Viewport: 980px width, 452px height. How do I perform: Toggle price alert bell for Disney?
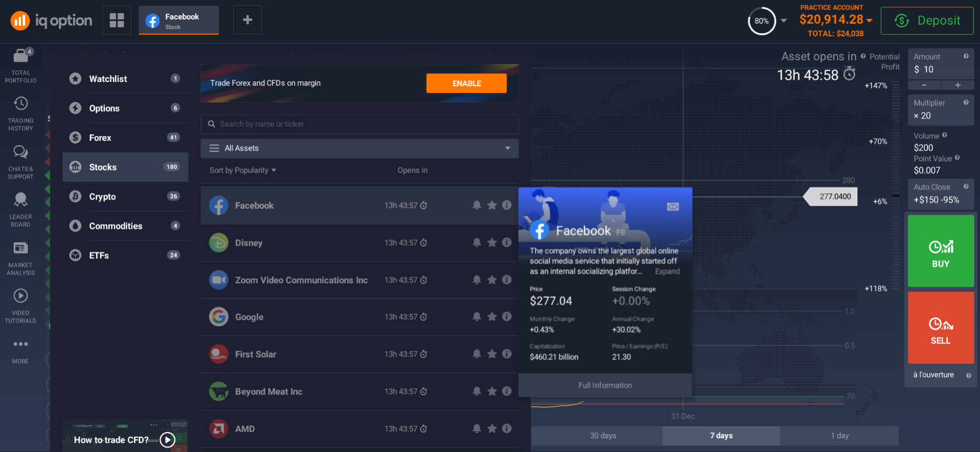pos(477,243)
